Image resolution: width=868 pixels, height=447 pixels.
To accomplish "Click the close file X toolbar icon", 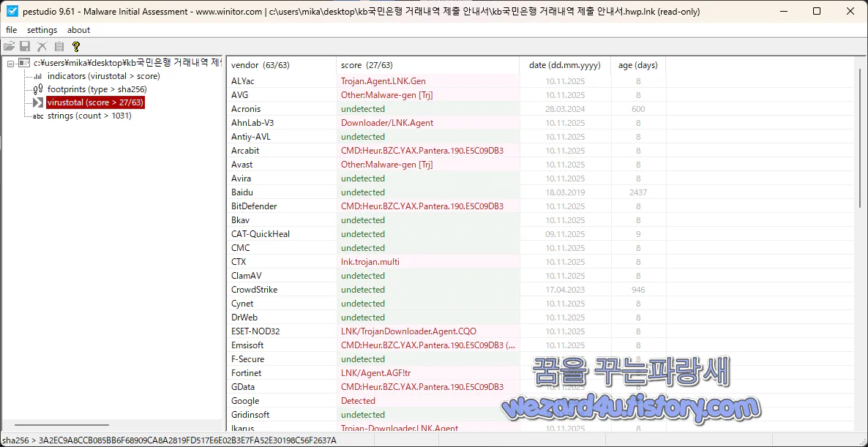I will 42,47.
